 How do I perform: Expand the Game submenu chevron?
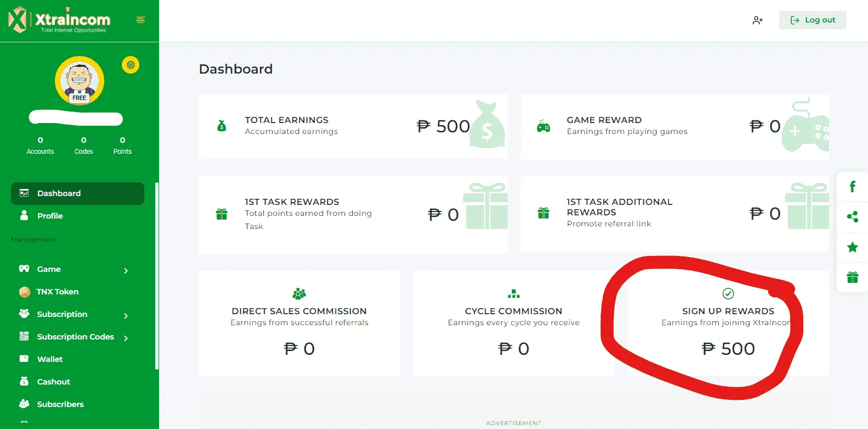click(126, 271)
